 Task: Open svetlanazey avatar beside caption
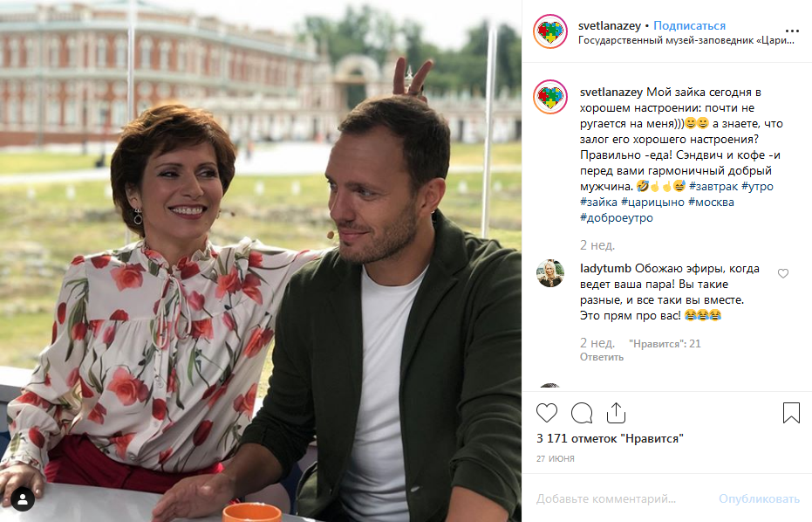550,97
